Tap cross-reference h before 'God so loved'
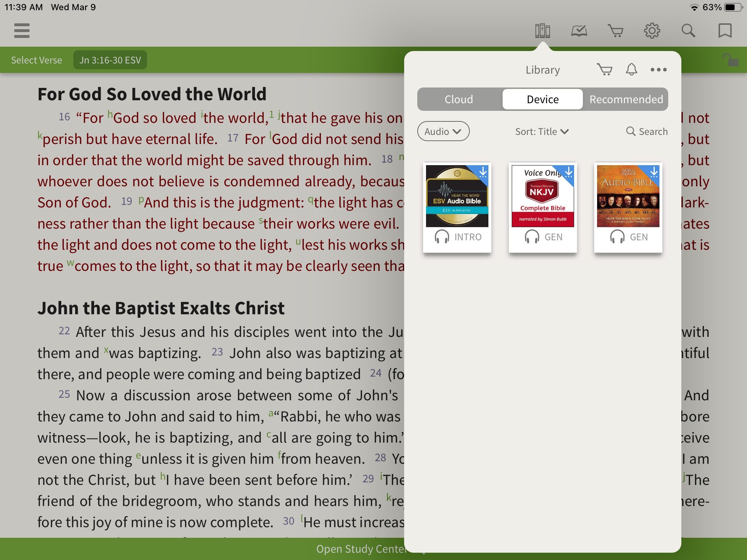 [x=110, y=114]
